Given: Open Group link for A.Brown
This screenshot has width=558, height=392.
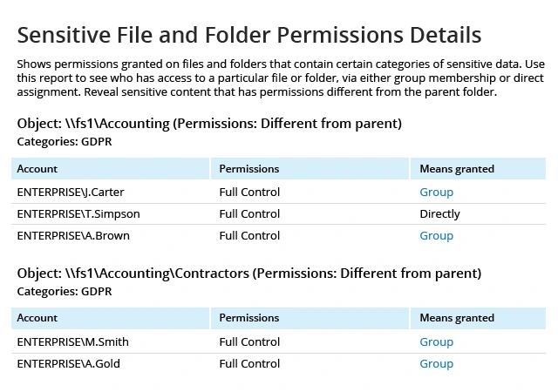Looking at the screenshot, I should click(x=436, y=235).
